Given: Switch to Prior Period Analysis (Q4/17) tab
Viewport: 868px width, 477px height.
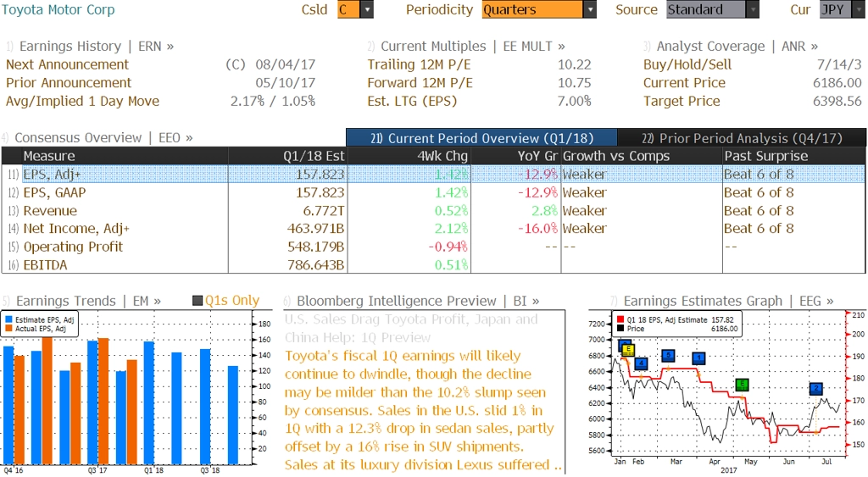Looking at the screenshot, I should coord(741,138).
